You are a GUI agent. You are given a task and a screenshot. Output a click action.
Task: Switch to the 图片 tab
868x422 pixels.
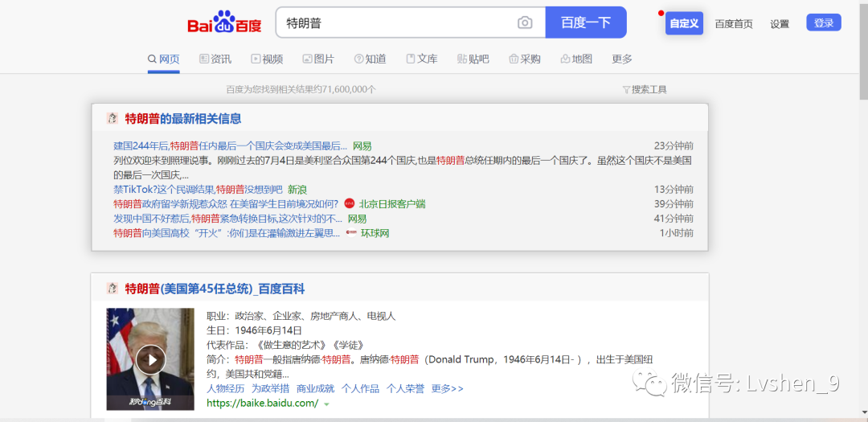(x=318, y=59)
